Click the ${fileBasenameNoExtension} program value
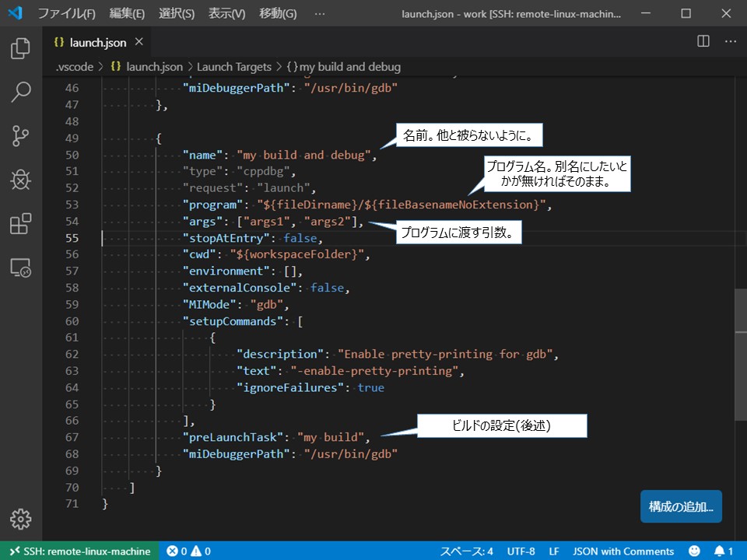This screenshot has height=560, width=747. coord(451,205)
